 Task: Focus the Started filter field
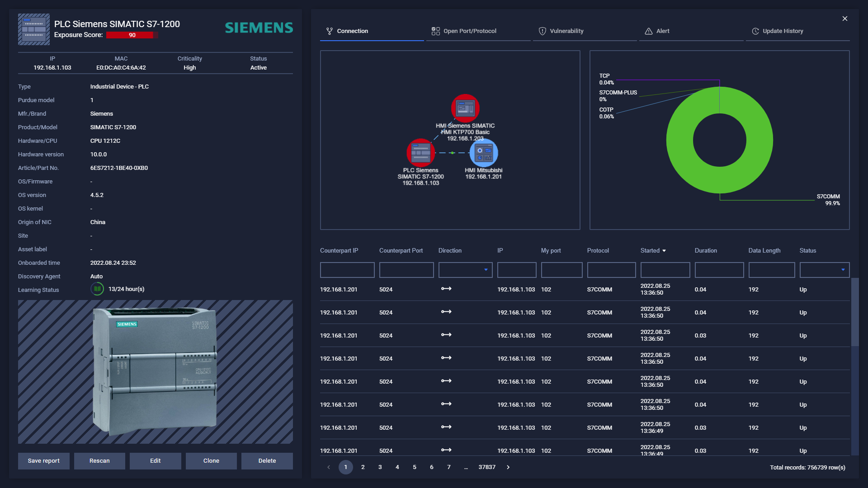click(665, 270)
